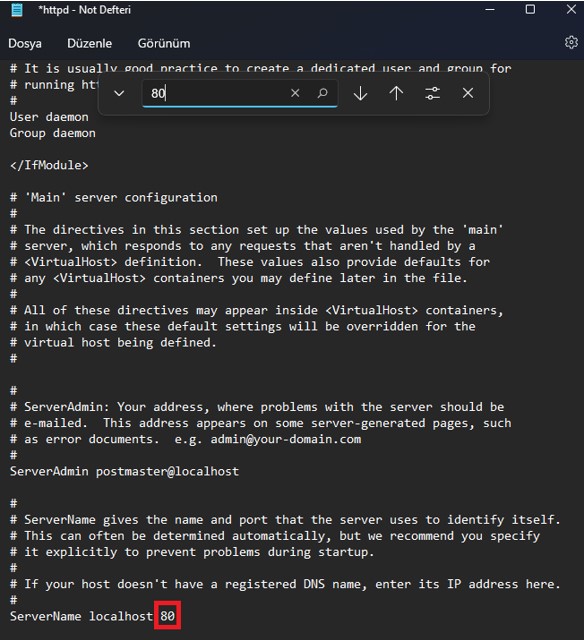584x640 pixels.
Task: Expand the replace field chevron in find bar
Action: coord(119,93)
